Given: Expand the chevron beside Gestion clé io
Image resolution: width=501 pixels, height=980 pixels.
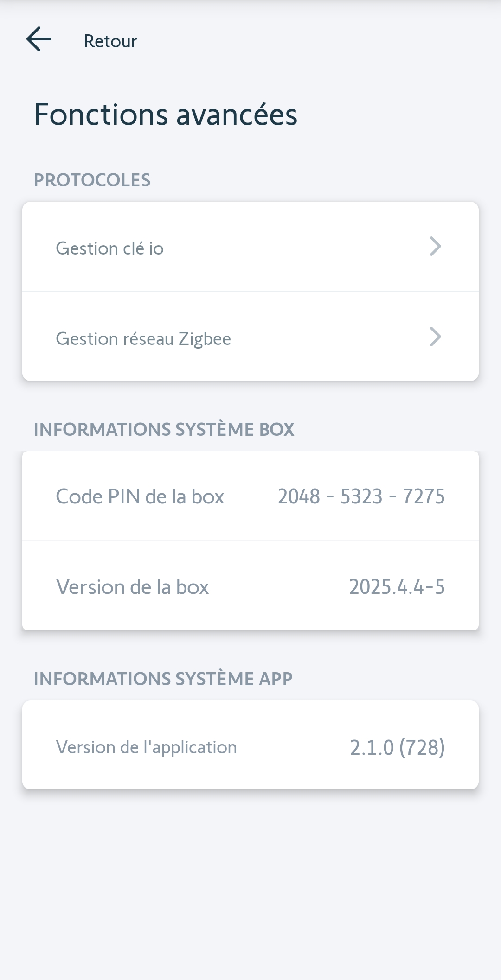Looking at the screenshot, I should tap(435, 247).
